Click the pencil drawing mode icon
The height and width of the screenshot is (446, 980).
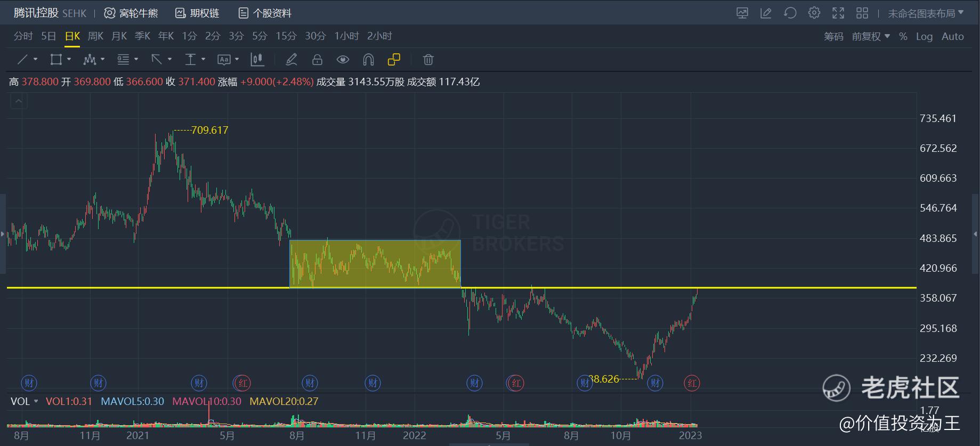point(291,60)
